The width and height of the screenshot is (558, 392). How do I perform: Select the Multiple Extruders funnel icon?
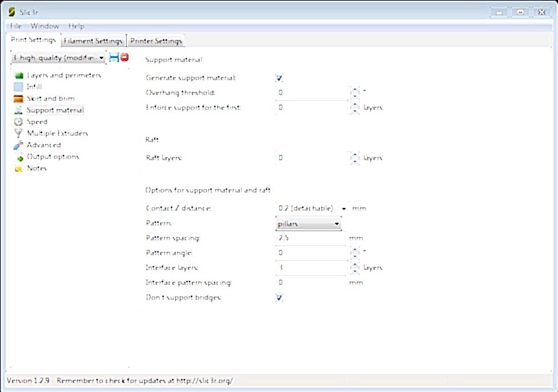(x=18, y=133)
